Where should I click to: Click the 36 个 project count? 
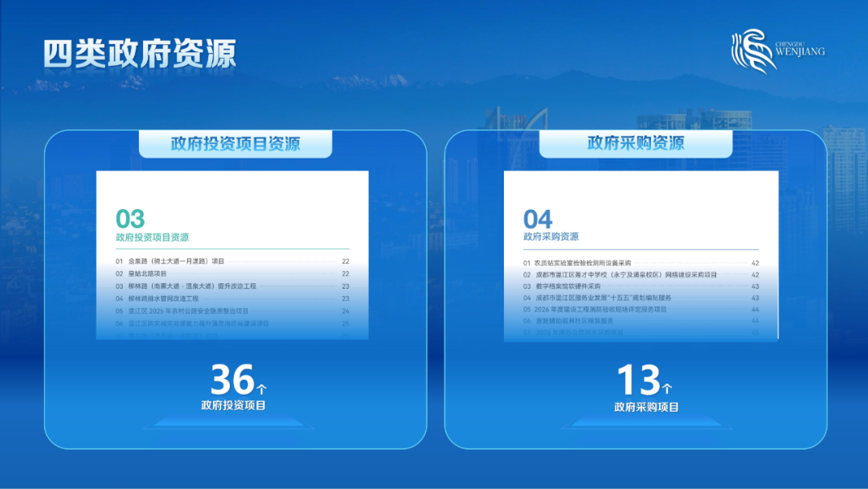[238, 380]
